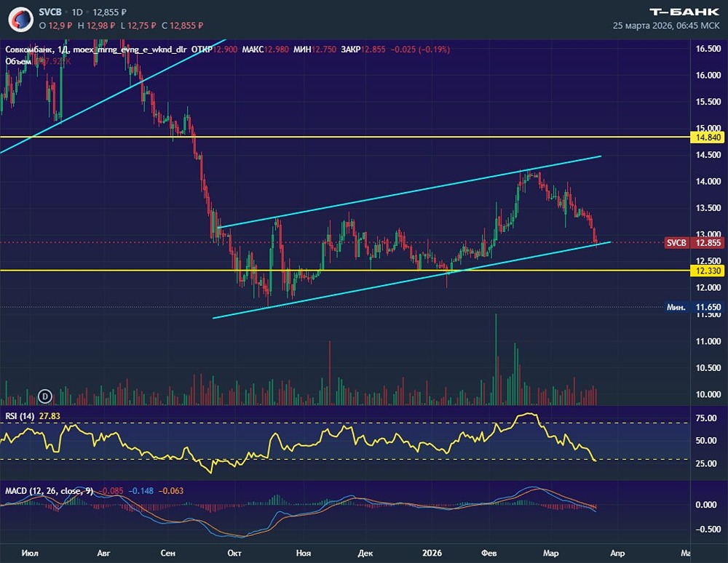The image size is (728, 563).
Task: Click the high value H 12,98 ₽
Action: click(x=96, y=25)
